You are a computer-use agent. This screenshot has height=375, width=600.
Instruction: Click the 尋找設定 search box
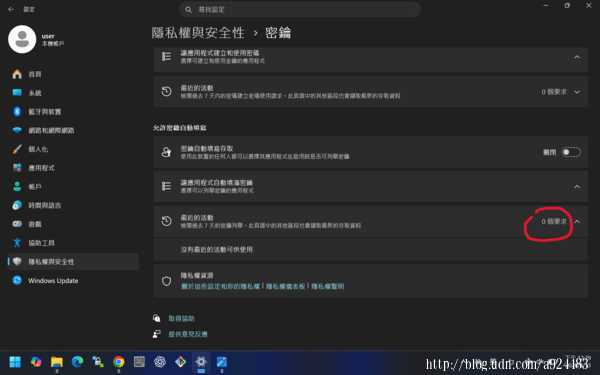(x=300, y=10)
